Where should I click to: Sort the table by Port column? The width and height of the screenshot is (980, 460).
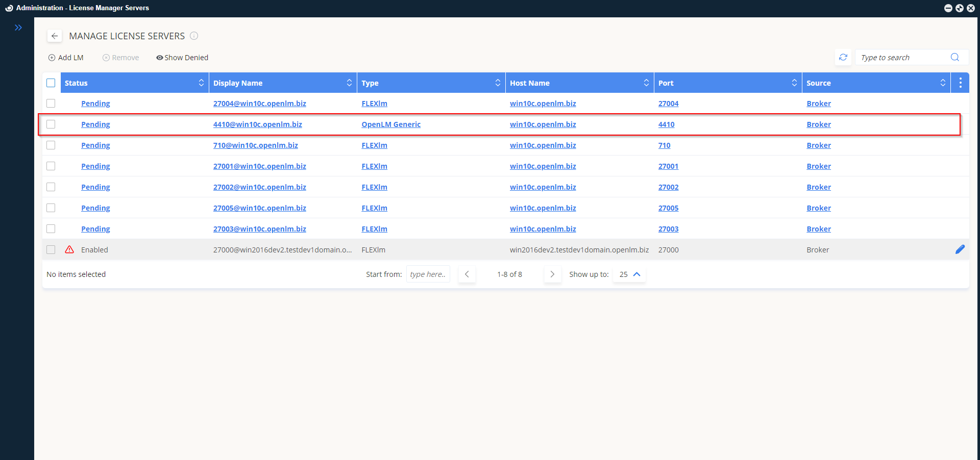click(x=794, y=82)
